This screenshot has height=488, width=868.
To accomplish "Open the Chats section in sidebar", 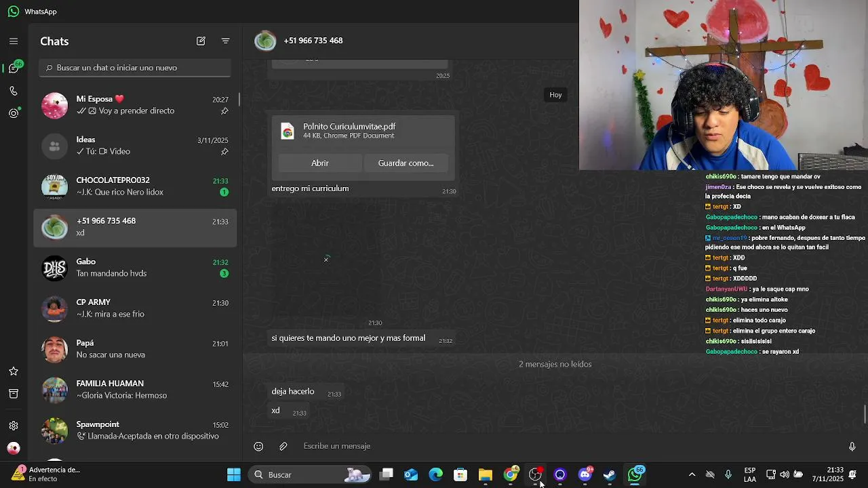I will (x=14, y=68).
